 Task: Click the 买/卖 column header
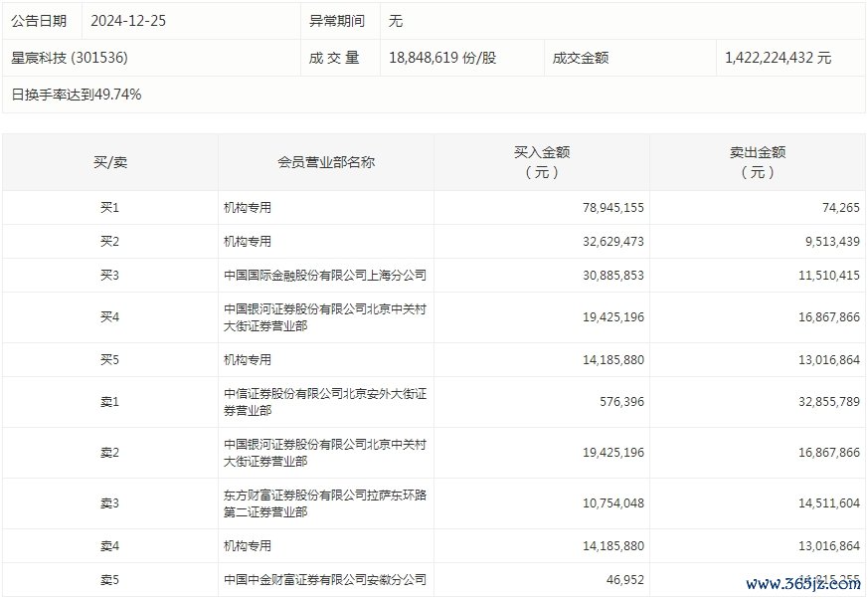click(110, 162)
